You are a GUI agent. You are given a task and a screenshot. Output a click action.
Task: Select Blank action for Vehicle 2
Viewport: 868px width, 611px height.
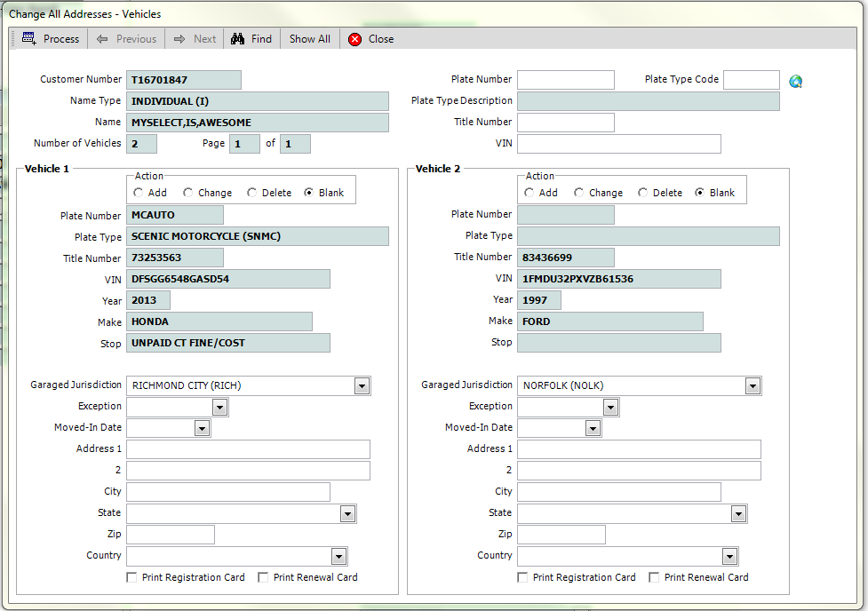coord(700,193)
